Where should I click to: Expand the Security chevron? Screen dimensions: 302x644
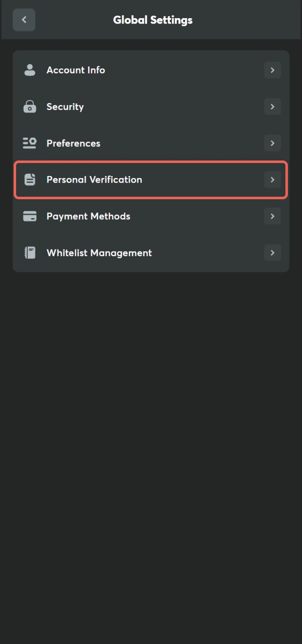[272, 106]
